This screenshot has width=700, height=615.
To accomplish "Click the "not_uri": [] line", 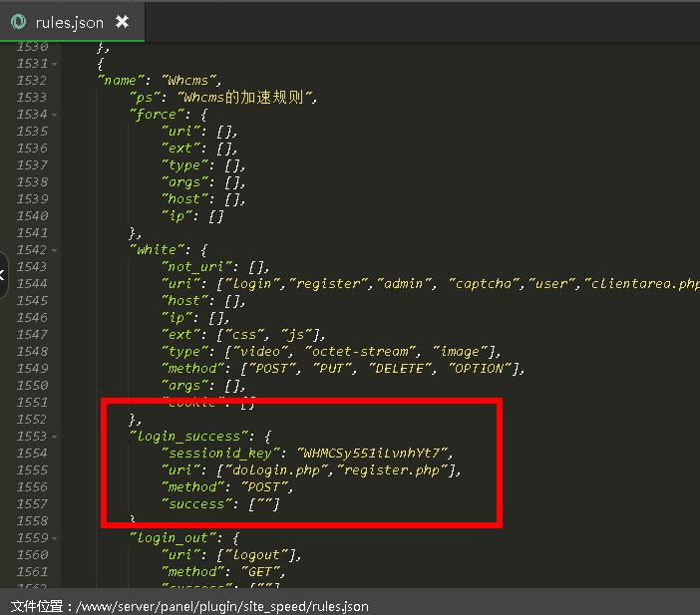I will [x=216, y=267].
